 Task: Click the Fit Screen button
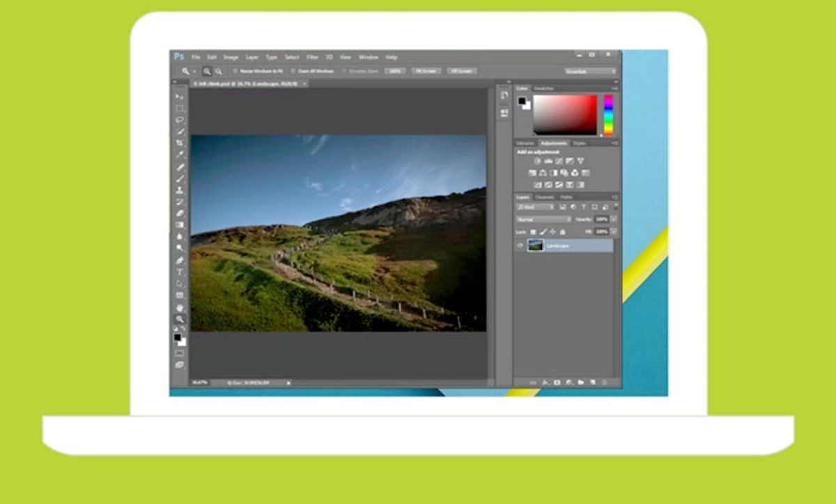pos(426,71)
